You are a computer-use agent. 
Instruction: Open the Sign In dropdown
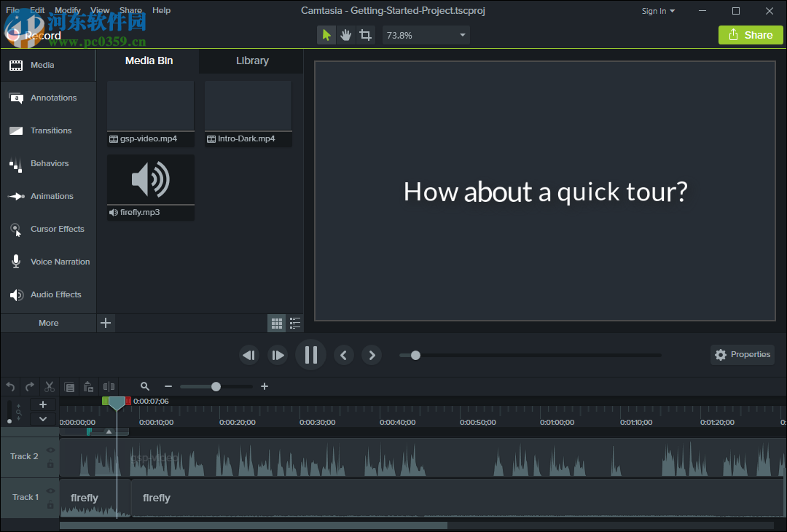coord(657,11)
